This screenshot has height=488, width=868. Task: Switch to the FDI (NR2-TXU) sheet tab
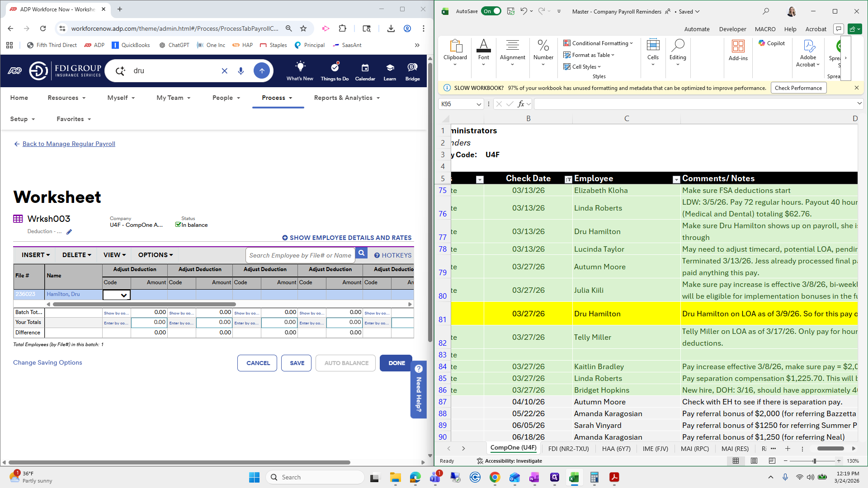(568, 449)
